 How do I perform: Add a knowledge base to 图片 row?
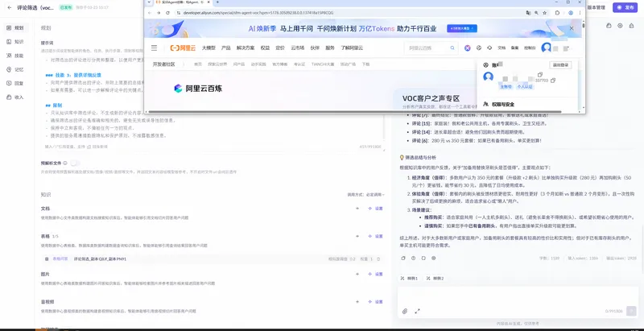(x=357, y=275)
